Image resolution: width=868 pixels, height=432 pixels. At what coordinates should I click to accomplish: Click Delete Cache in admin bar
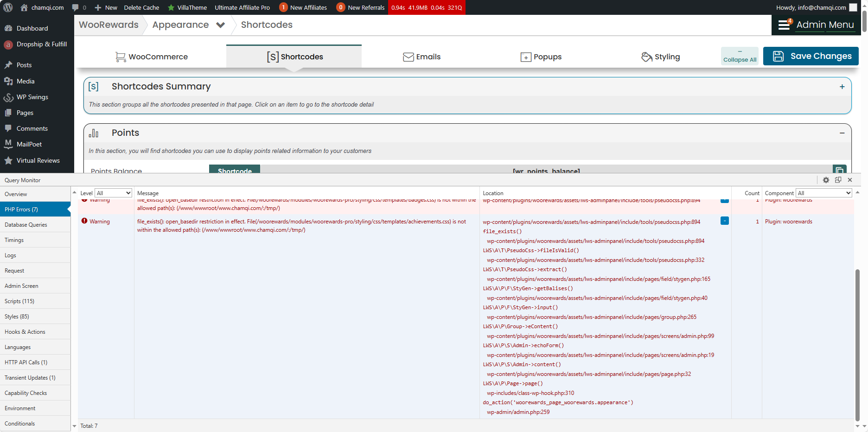141,7
